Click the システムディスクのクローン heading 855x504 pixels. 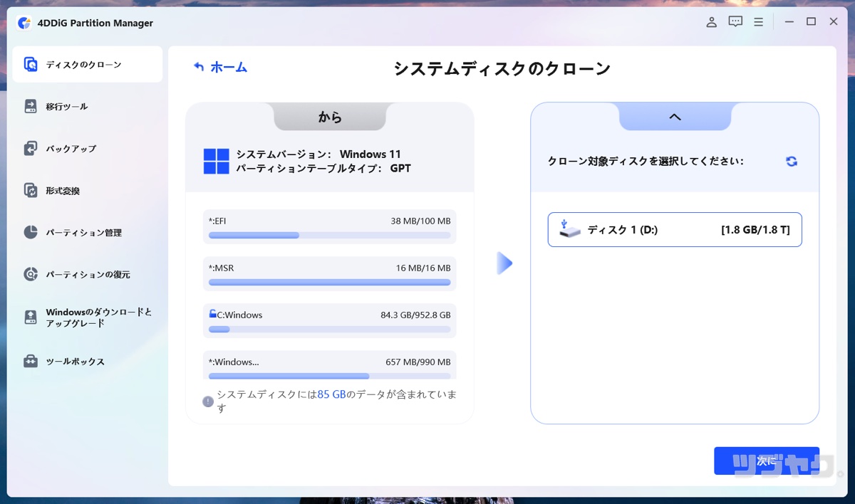(x=502, y=69)
